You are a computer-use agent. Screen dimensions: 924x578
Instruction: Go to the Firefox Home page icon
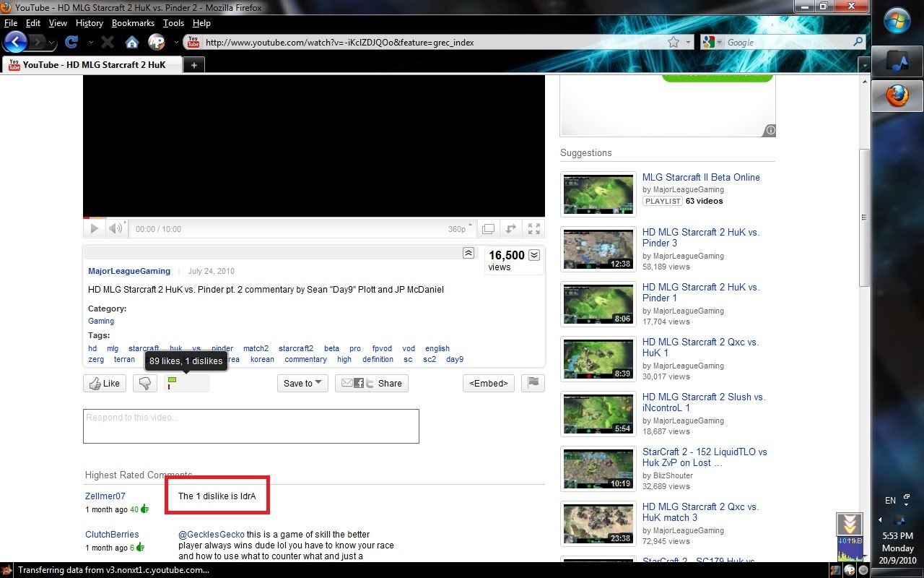click(x=132, y=42)
